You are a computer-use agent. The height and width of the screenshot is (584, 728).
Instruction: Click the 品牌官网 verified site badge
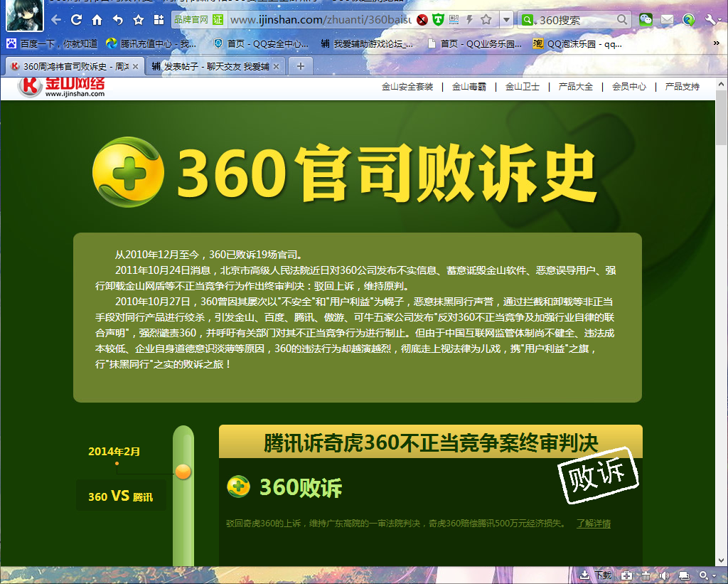point(199,19)
